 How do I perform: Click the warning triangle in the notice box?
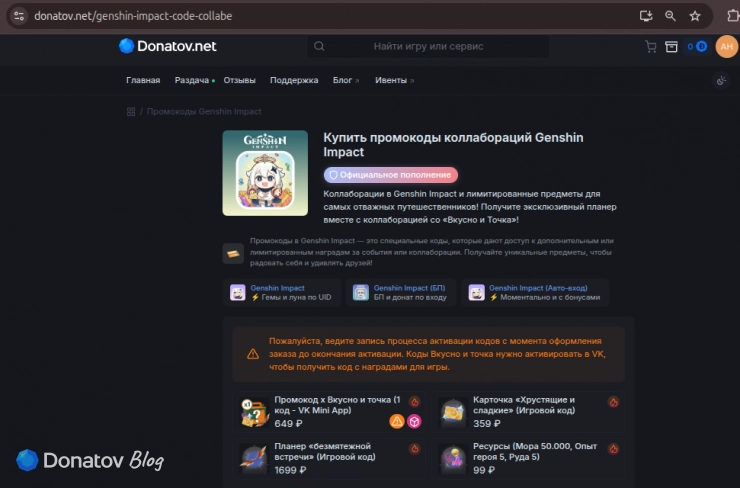[253, 354]
